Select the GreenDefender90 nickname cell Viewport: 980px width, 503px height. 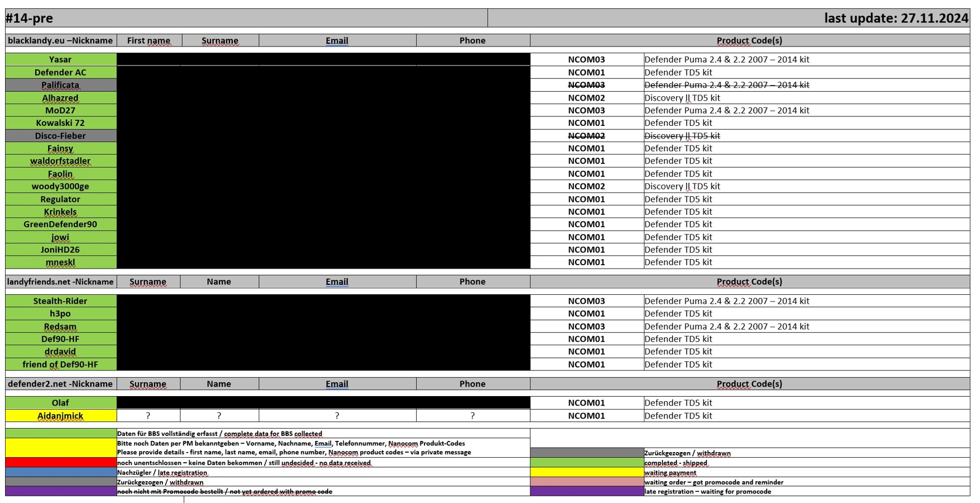tap(60, 224)
